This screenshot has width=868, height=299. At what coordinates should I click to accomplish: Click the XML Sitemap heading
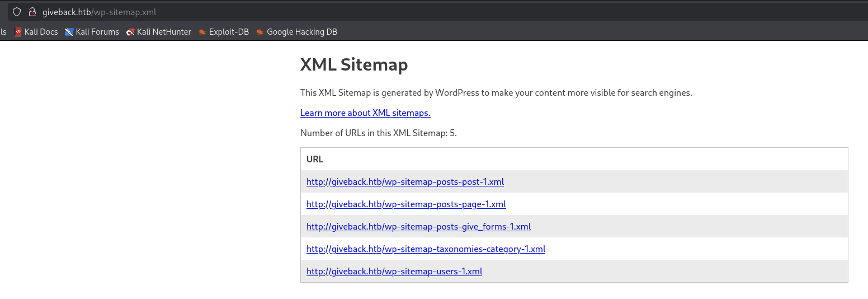coord(354,65)
